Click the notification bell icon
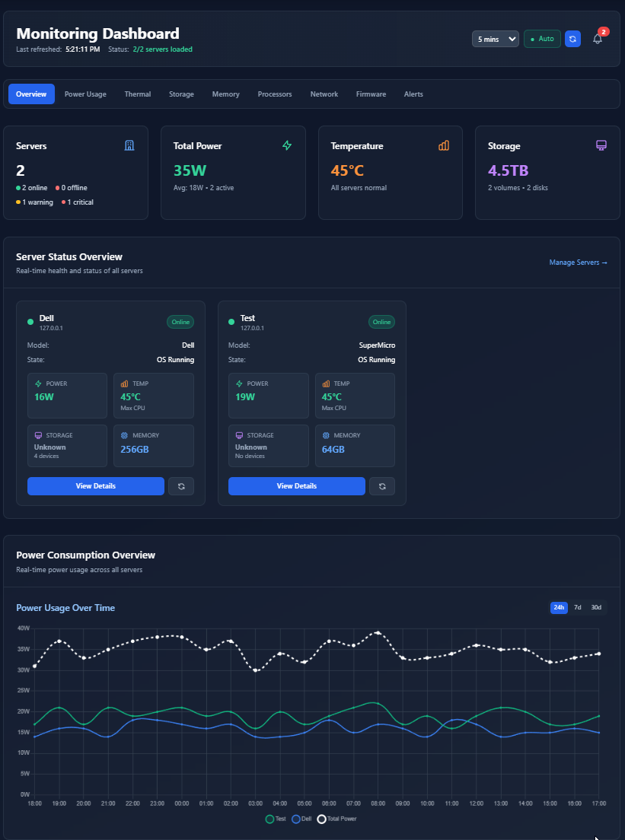This screenshot has width=625, height=840. coord(598,39)
